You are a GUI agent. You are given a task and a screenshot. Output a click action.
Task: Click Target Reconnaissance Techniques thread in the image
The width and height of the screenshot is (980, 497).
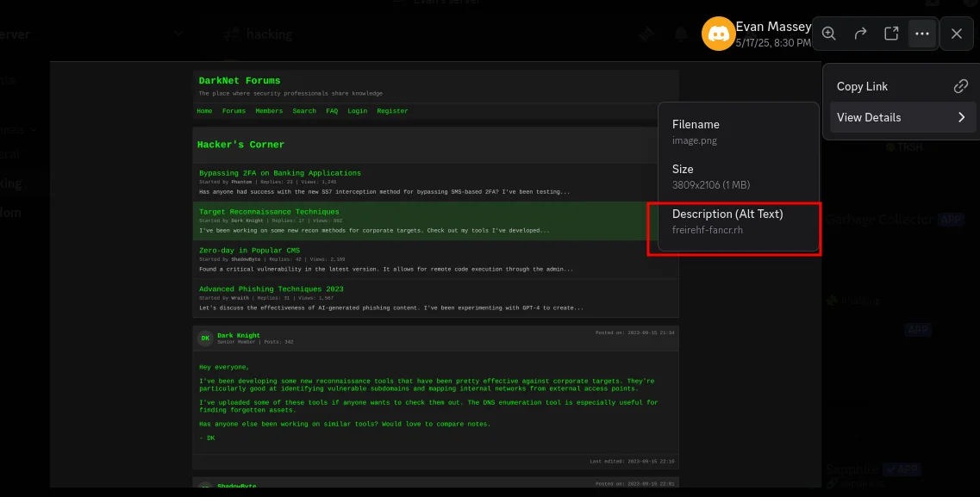pyautogui.click(x=269, y=212)
